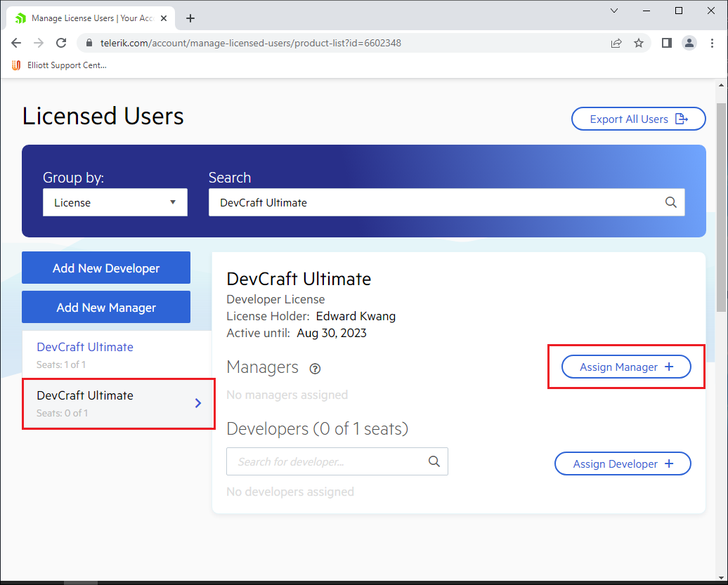Viewport: 728px width, 585px height.
Task: Go back using the browser back arrow
Action: (x=16, y=43)
